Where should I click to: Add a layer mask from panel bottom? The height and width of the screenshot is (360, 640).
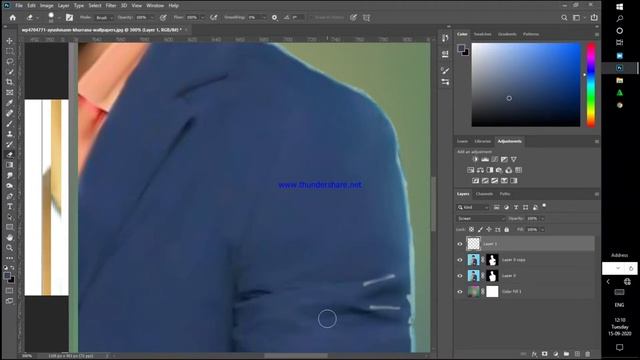point(545,354)
